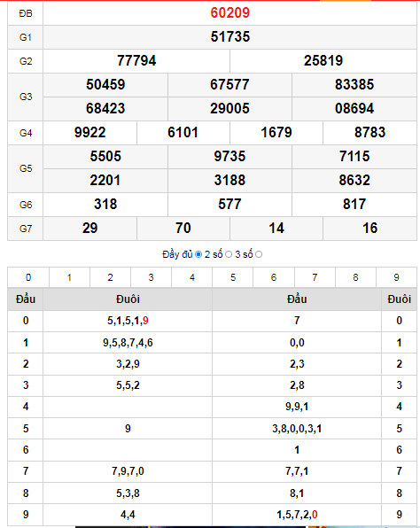Click G4 number 9922
This screenshot has width=420, height=528.
pyautogui.click(x=89, y=132)
